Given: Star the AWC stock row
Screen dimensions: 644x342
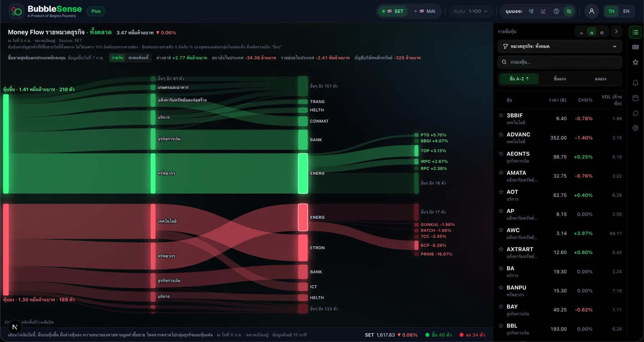Looking at the screenshot, I should pos(501,230).
